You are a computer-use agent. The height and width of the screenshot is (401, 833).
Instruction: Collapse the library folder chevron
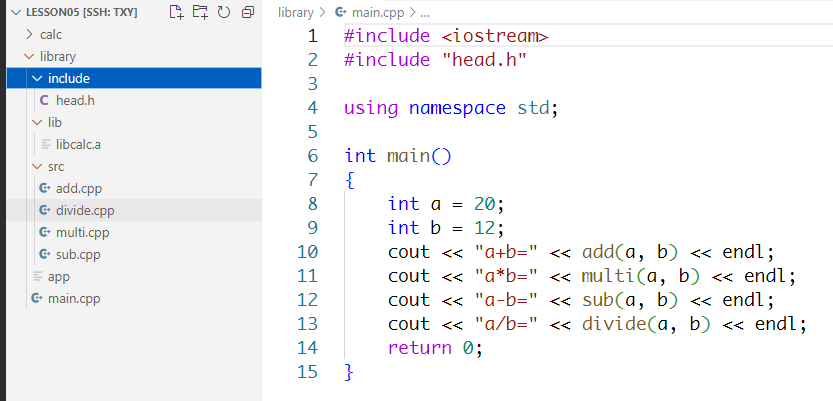pyautogui.click(x=29, y=57)
